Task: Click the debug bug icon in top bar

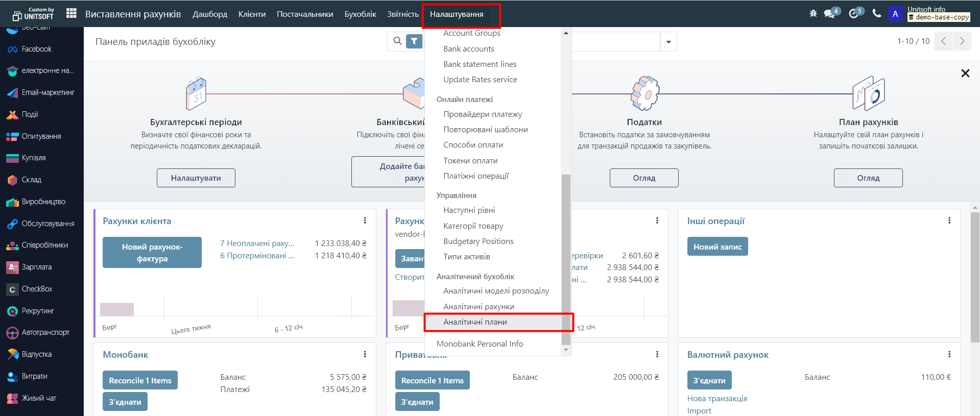Action: (x=813, y=14)
